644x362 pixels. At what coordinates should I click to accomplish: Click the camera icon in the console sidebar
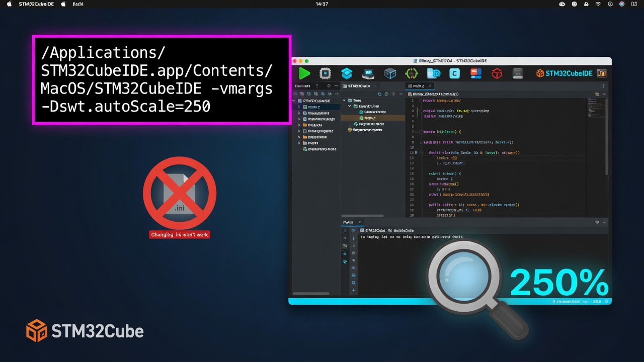pyautogui.click(x=345, y=246)
